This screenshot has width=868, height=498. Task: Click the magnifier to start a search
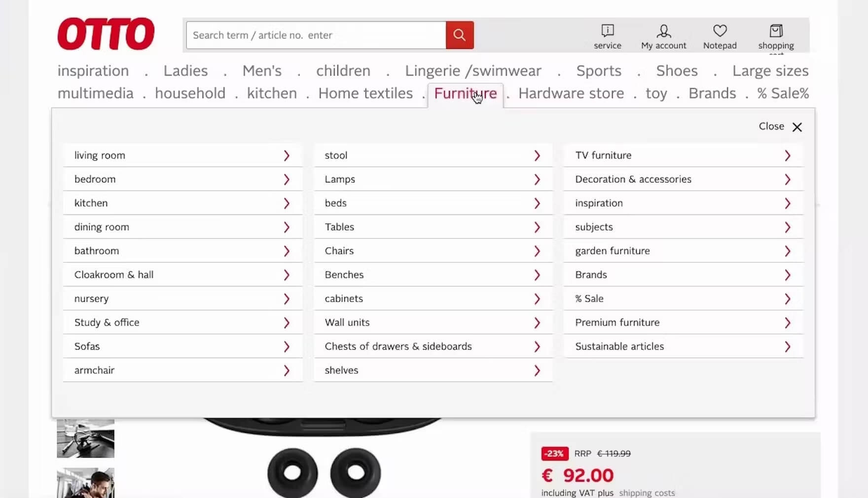(459, 35)
